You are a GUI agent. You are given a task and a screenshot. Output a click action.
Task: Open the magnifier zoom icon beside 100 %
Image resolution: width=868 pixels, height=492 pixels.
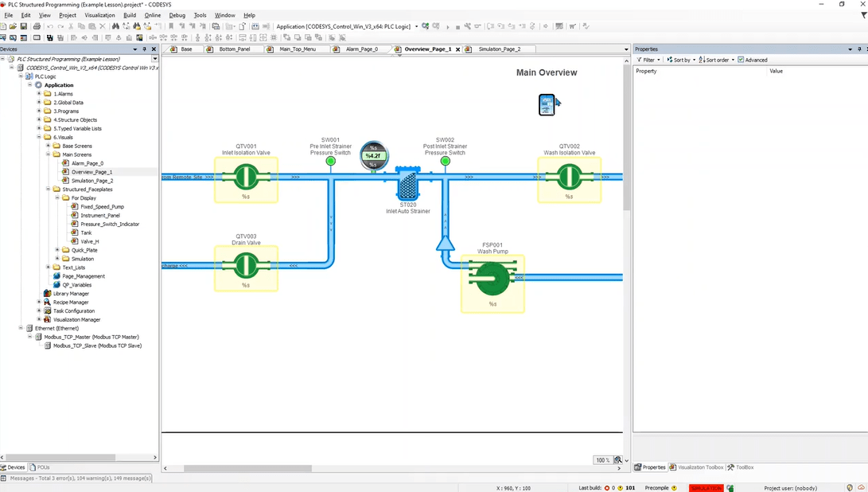point(618,460)
